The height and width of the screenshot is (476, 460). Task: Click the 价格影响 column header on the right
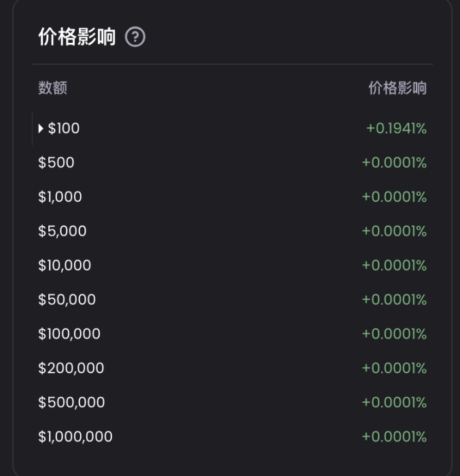397,88
